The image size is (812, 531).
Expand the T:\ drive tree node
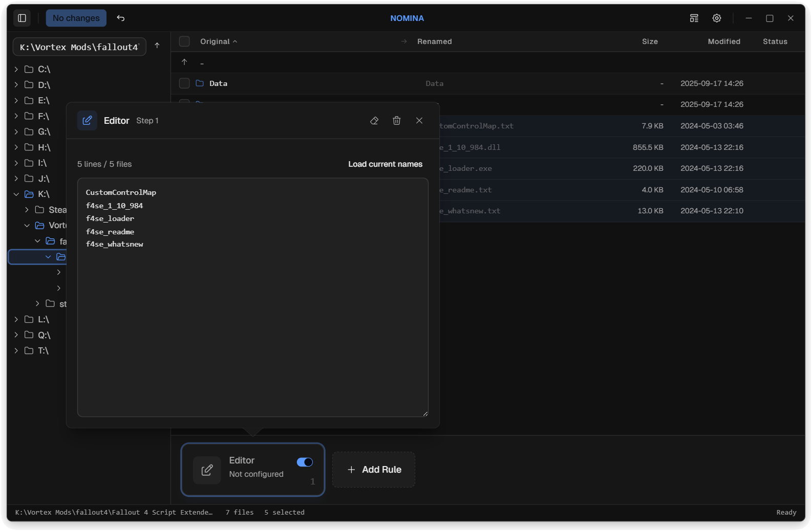16,350
